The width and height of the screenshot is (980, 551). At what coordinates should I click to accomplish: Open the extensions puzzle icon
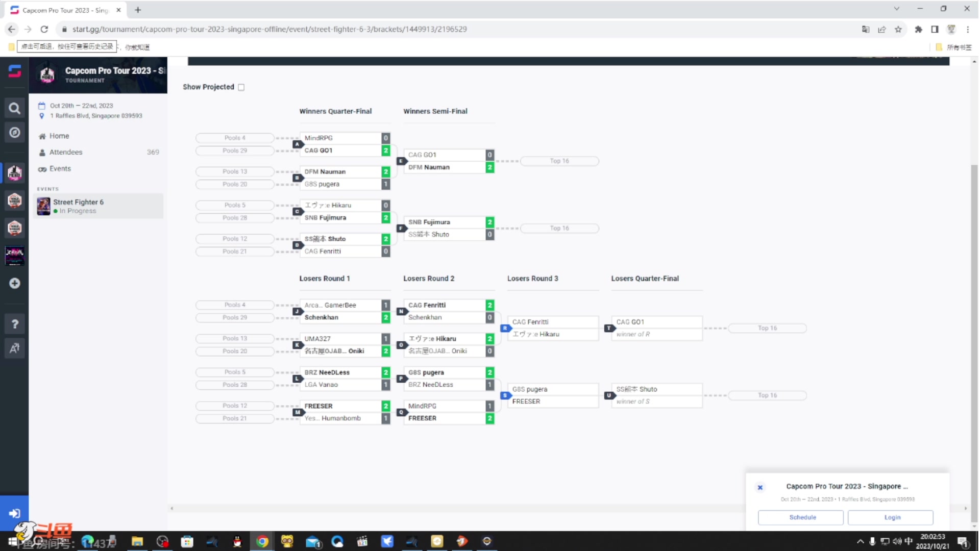pos(918,30)
